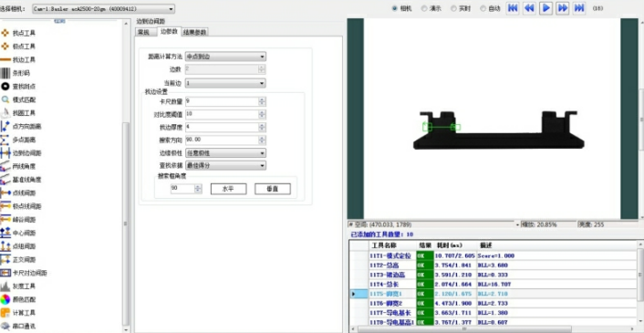Switch to the 自动 automatic mode option

(x=483, y=8)
